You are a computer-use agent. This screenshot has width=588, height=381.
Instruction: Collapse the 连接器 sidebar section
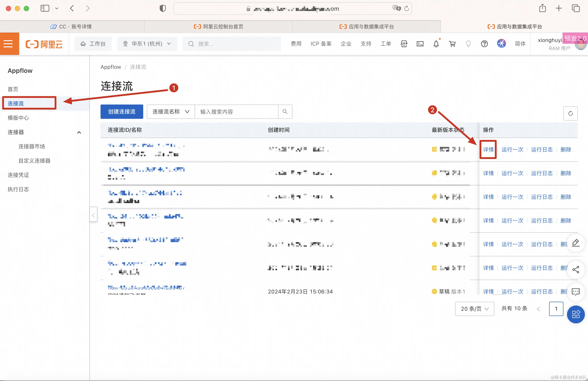[79, 132]
